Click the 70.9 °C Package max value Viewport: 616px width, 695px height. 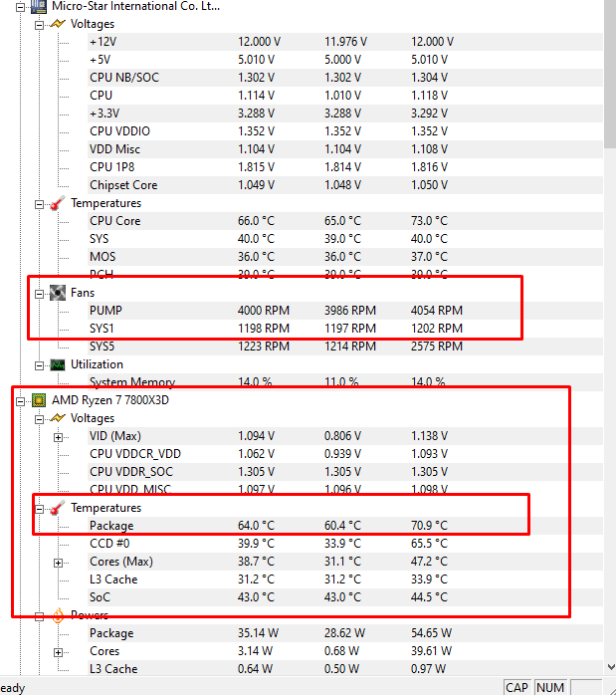[430, 526]
